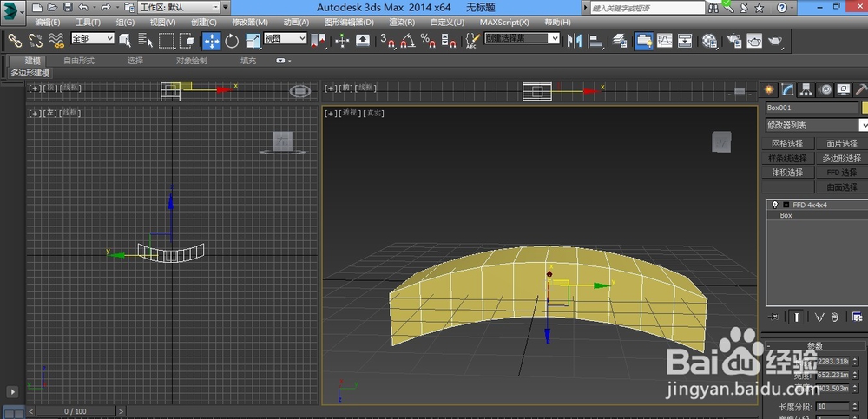Click the Select and Manipulate icon
Viewport: 868px width, 419px height.
[342, 41]
